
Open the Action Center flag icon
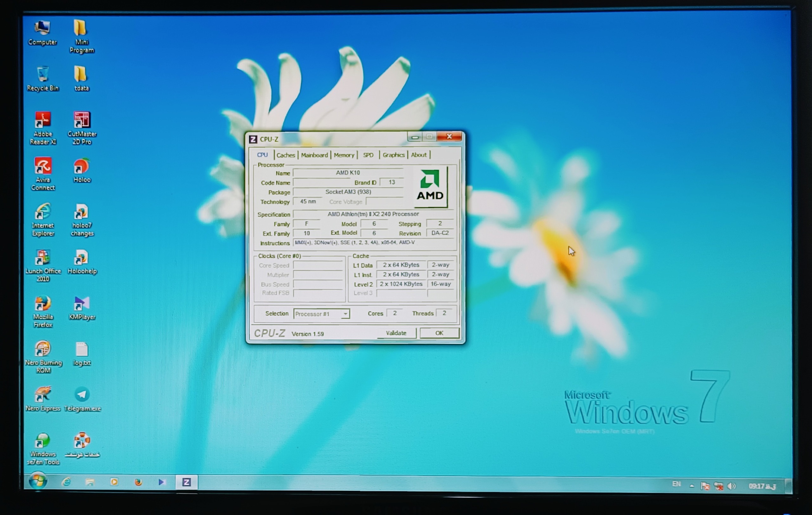point(705,486)
